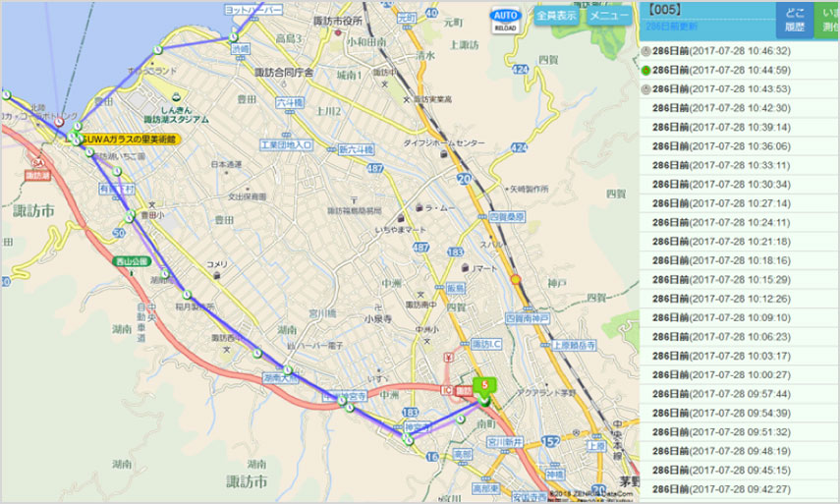Select history entry 2017-07-28 10:12:26
The image size is (840, 504).
tap(739, 299)
